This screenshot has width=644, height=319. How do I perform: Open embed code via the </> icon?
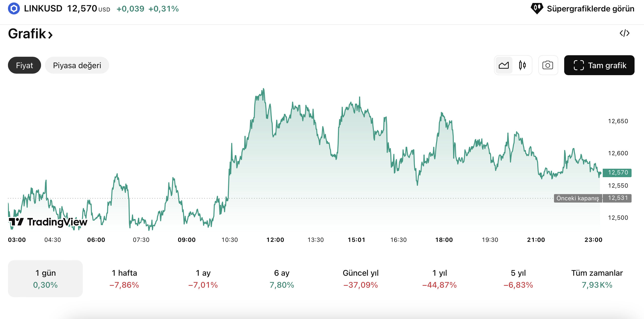625,33
